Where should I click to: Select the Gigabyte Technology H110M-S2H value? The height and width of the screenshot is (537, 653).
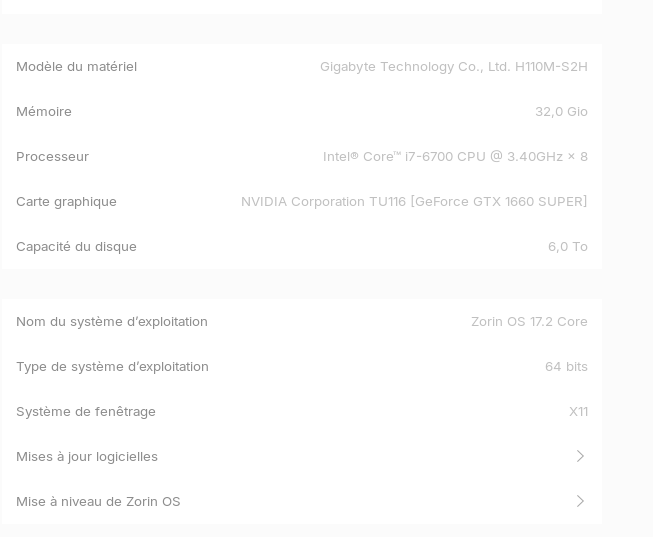click(454, 66)
